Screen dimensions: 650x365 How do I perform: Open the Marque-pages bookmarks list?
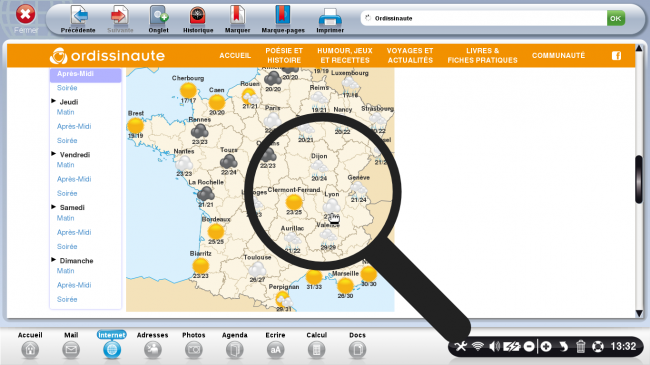283,15
